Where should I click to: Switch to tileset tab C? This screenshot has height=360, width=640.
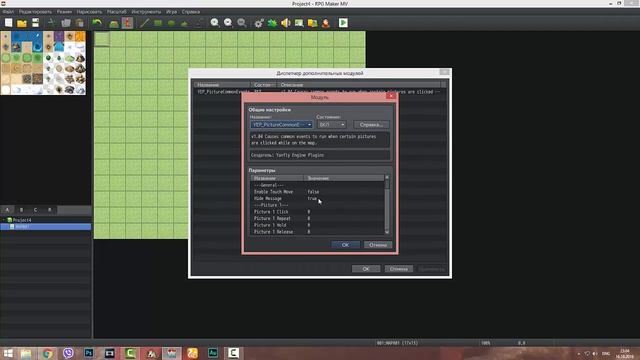click(x=36, y=210)
